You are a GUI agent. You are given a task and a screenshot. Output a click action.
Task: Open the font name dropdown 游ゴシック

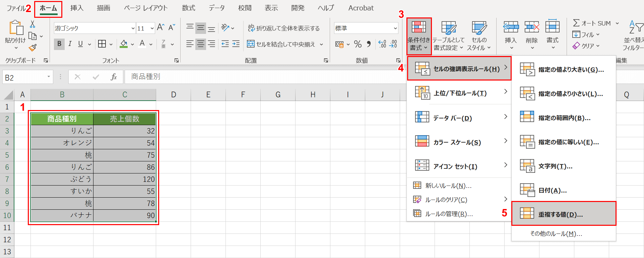[x=133, y=28]
